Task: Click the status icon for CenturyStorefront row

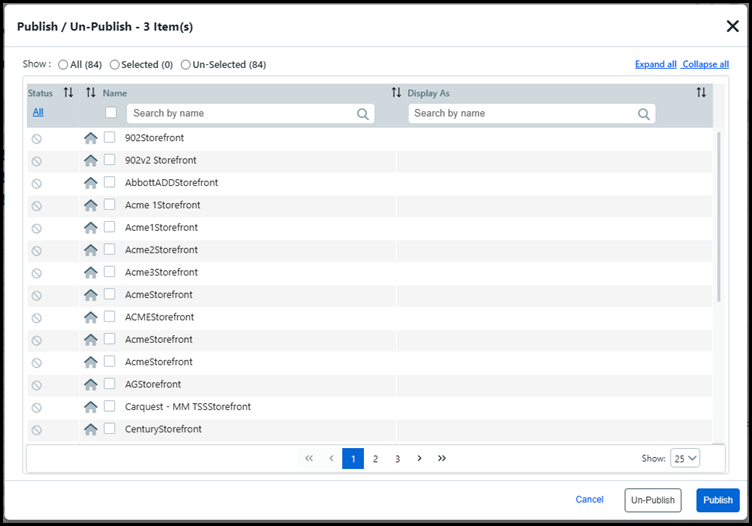Action: click(x=37, y=430)
